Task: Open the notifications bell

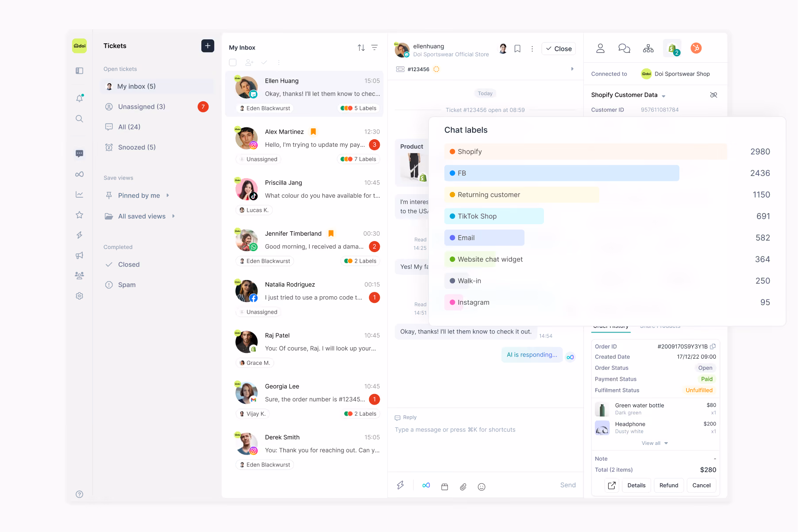Action: coord(80,98)
